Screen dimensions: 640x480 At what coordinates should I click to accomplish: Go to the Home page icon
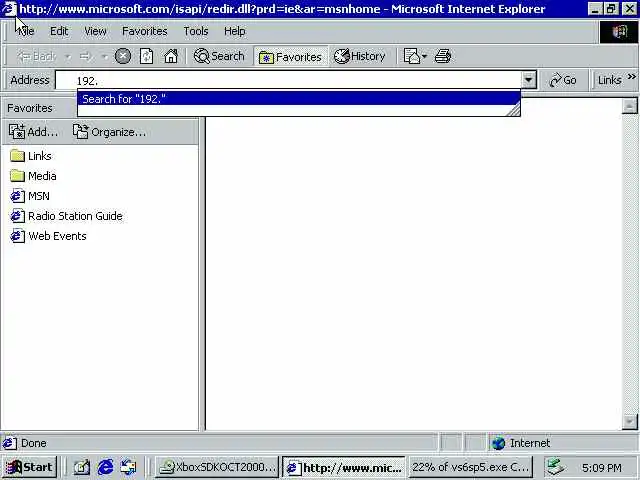[171, 56]
